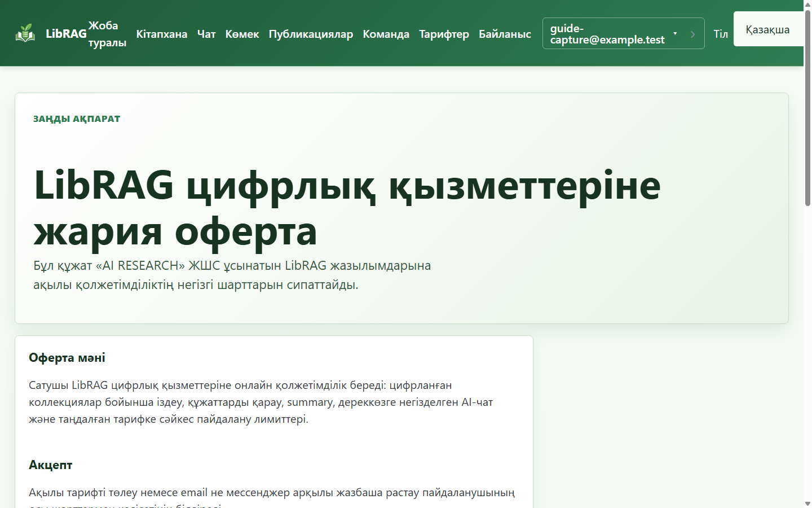
Task: Click the Акцепт section heading
Action: click(51, 465)
